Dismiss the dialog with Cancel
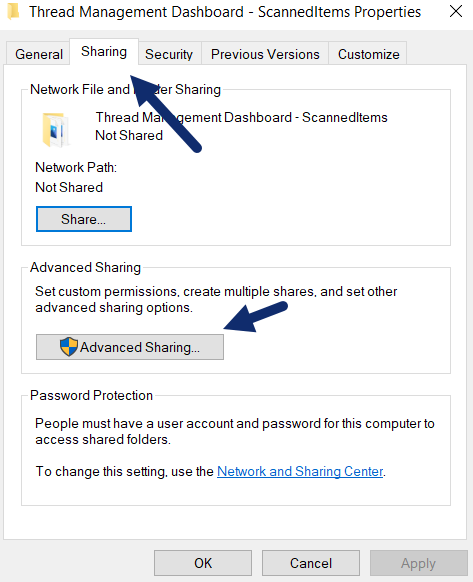Image resolution: width=473 pixels, height=582 pixels. point(311,563)
